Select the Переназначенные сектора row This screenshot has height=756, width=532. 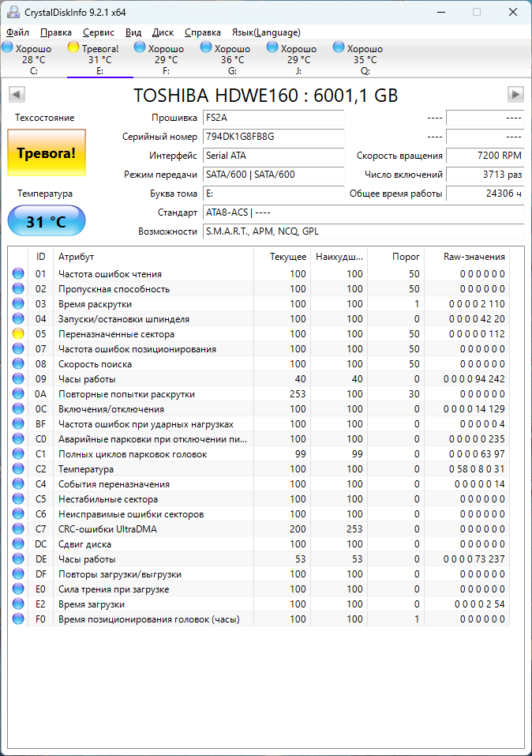click(x=259, y=333)
